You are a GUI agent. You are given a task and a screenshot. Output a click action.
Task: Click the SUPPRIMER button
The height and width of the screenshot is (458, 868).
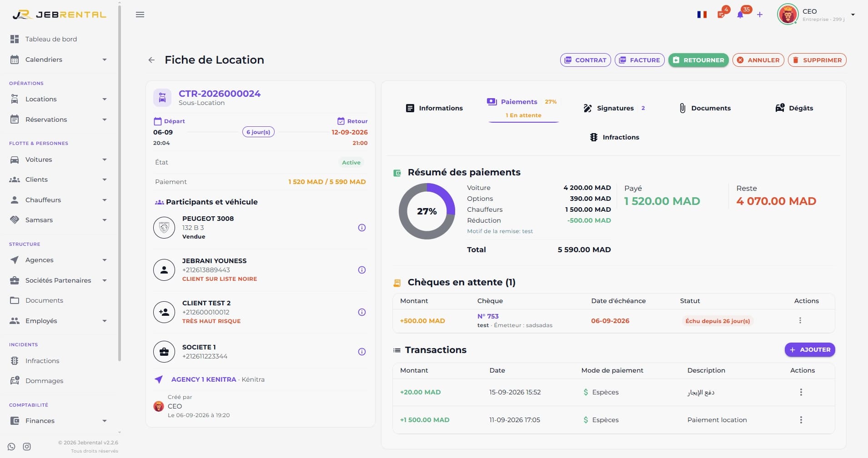[817, 60]
